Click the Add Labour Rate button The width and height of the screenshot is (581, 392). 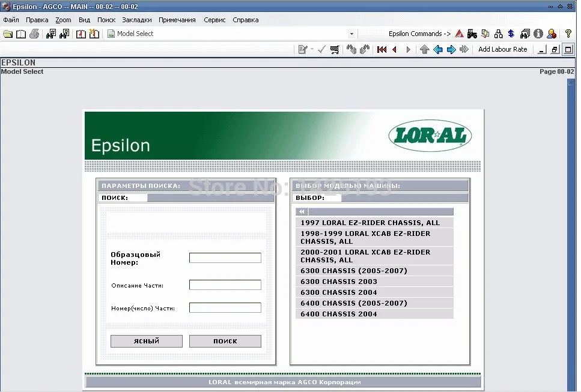pos(503,49)
